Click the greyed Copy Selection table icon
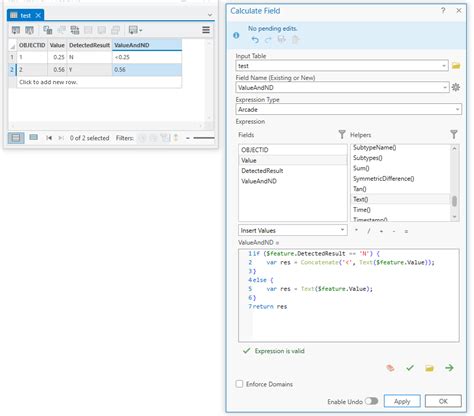Viewport: 474px width, 416px height. (x=115, y=30)
